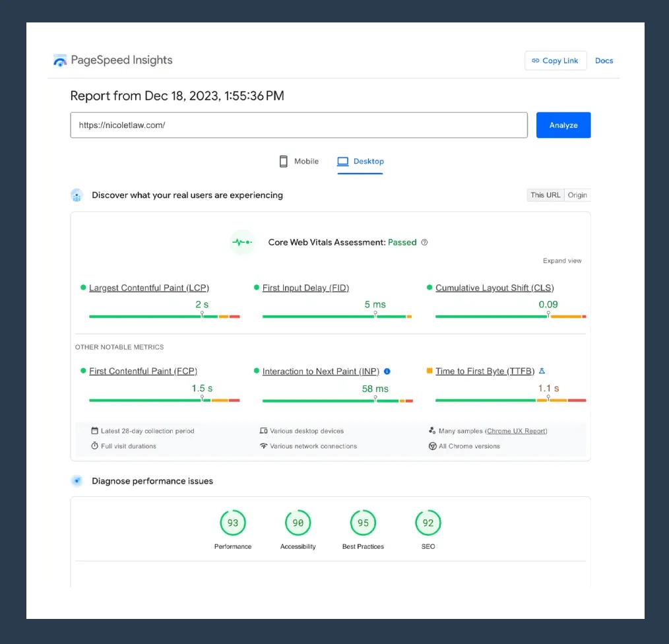Click the LCP value "2 s"

(202, 304)
